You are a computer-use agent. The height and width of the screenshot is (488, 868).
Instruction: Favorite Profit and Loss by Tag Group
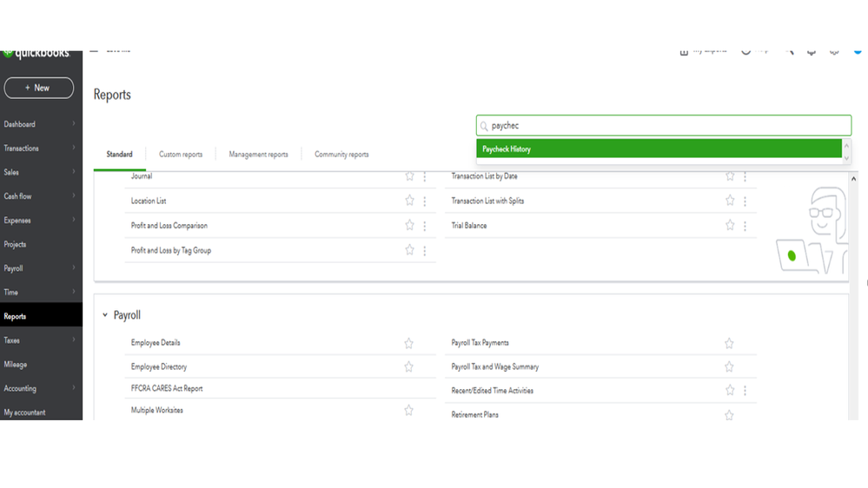click(409, 250)
